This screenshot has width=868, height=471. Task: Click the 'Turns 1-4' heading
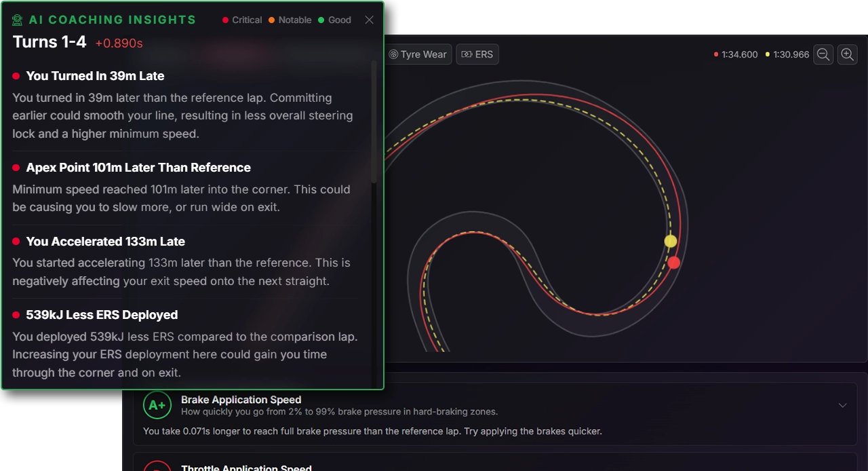50,42
